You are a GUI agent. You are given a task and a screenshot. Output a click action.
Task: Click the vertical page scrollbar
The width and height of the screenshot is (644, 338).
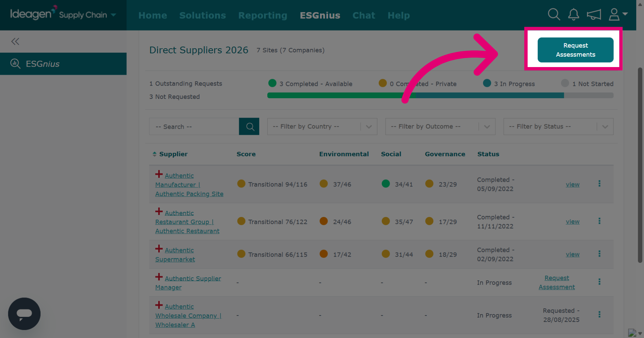[x=640, y=165]
